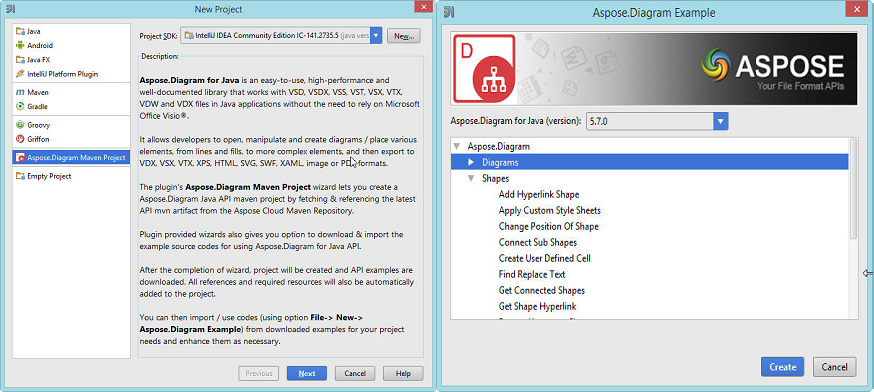Screen dimensions: 874x392
Task: Click the examples list vertical scrollbar
Action: tap(853, 190)
